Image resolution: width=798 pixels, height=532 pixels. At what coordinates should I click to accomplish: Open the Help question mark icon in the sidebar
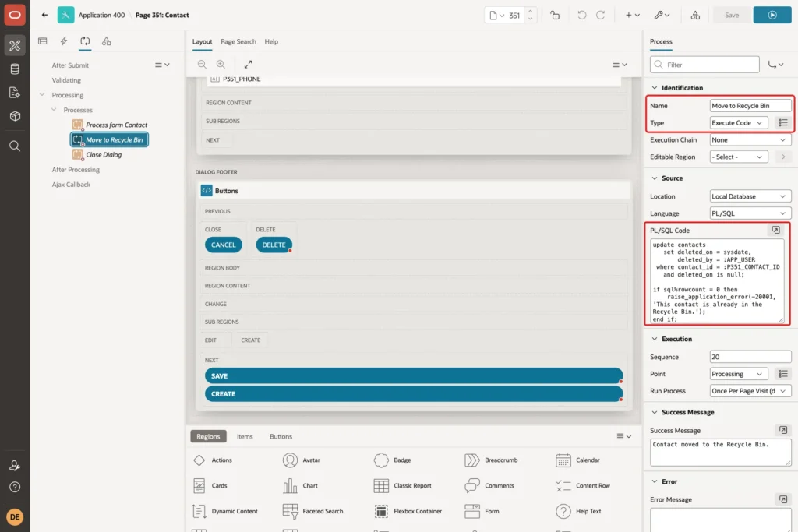click(15, 487)
